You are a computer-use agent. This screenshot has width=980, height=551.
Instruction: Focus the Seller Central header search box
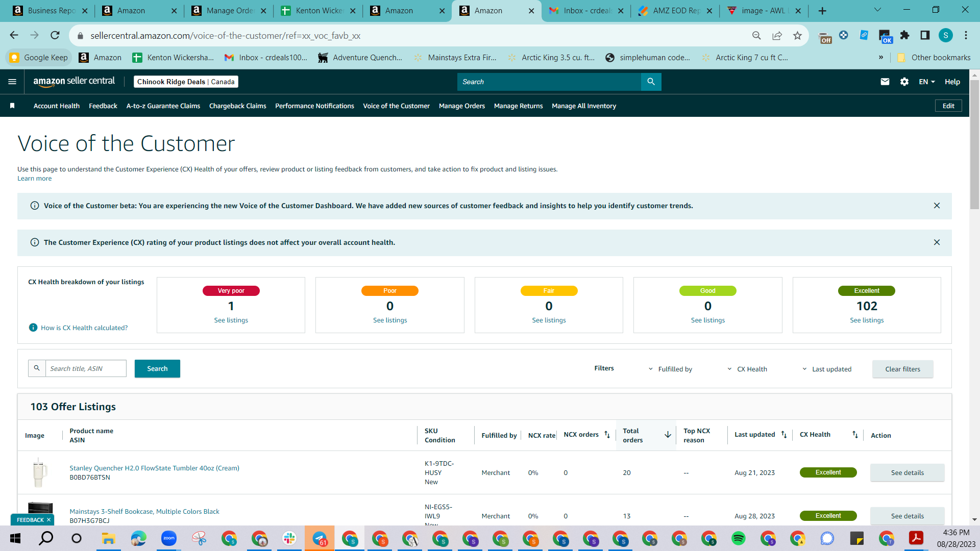tap(549, 82)
